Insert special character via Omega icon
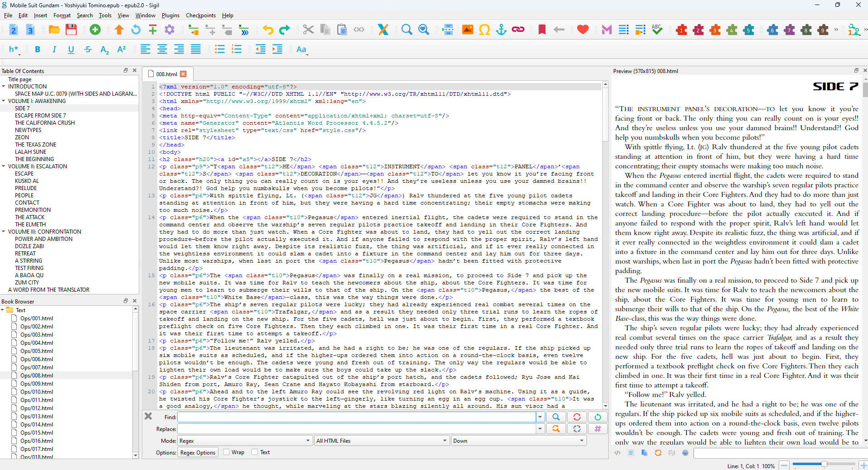 pos(485,30)
